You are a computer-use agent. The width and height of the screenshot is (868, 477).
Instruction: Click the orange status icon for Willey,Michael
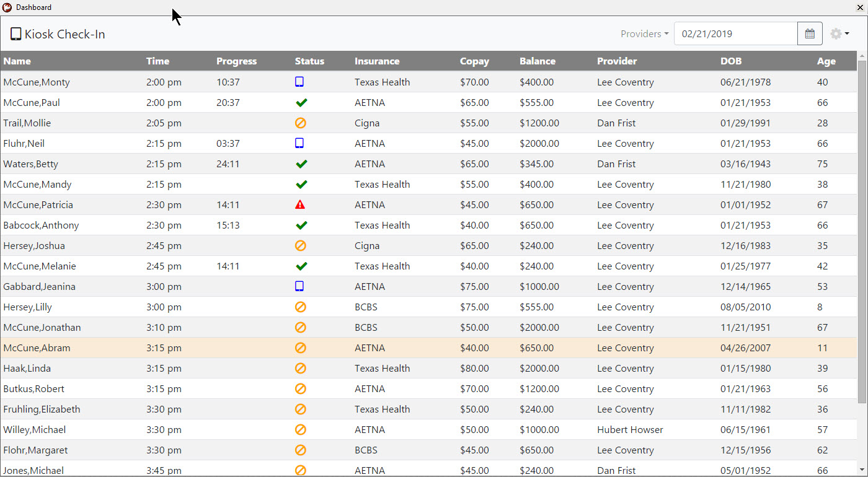[301, 429]
